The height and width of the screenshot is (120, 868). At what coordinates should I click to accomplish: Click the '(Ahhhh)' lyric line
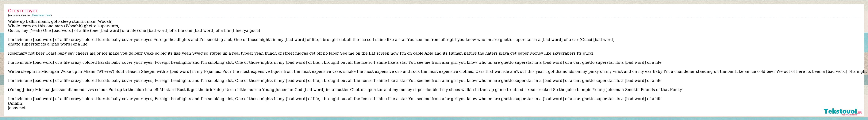tap(16, 104)
